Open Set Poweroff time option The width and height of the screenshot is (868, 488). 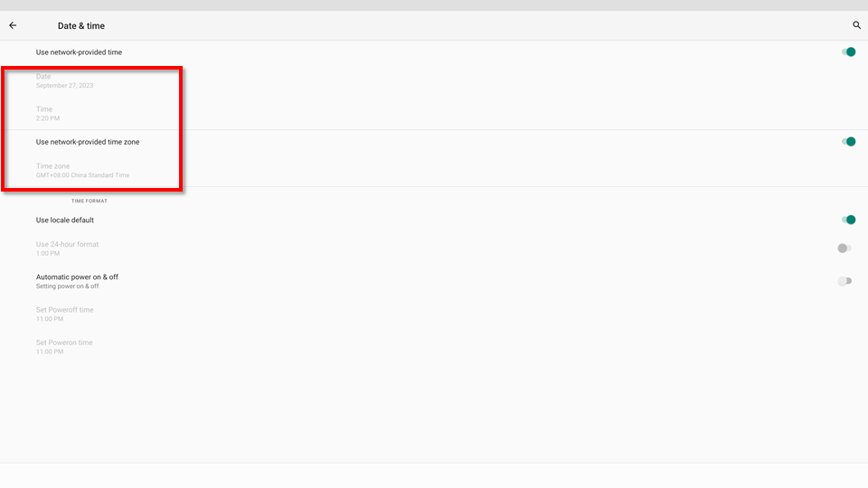click(x=64, y=314)
